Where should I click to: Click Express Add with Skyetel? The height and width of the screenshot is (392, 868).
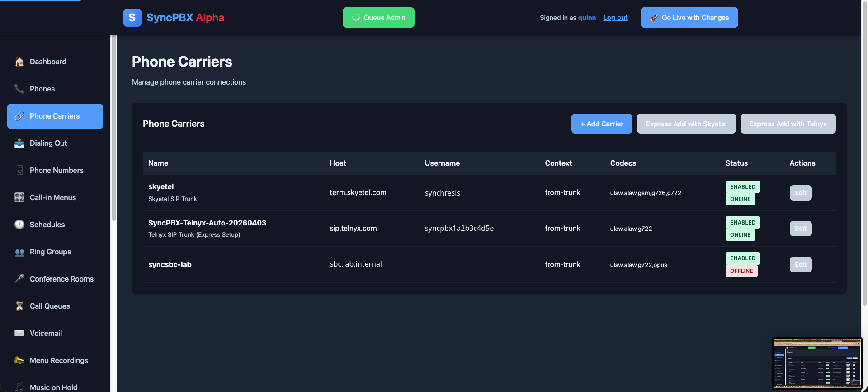(686, 124)
